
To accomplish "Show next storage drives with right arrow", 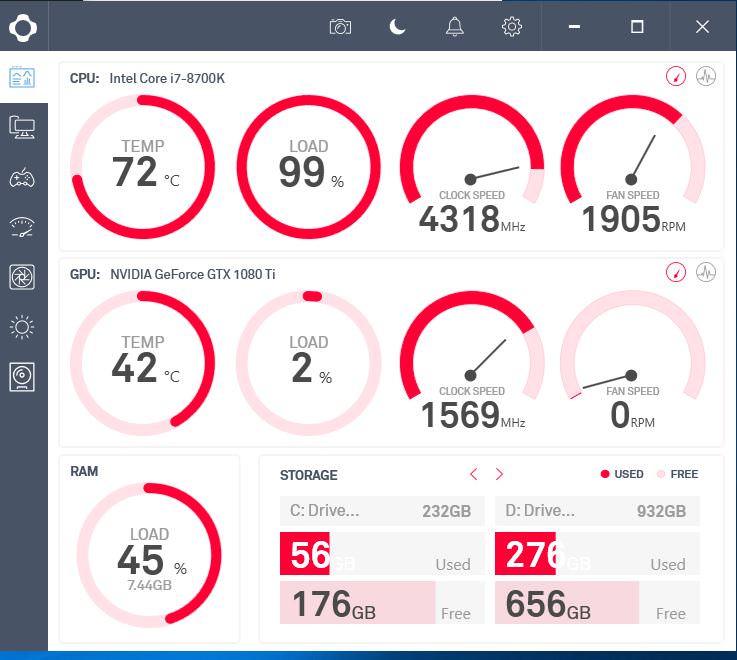I will [499, 474].
